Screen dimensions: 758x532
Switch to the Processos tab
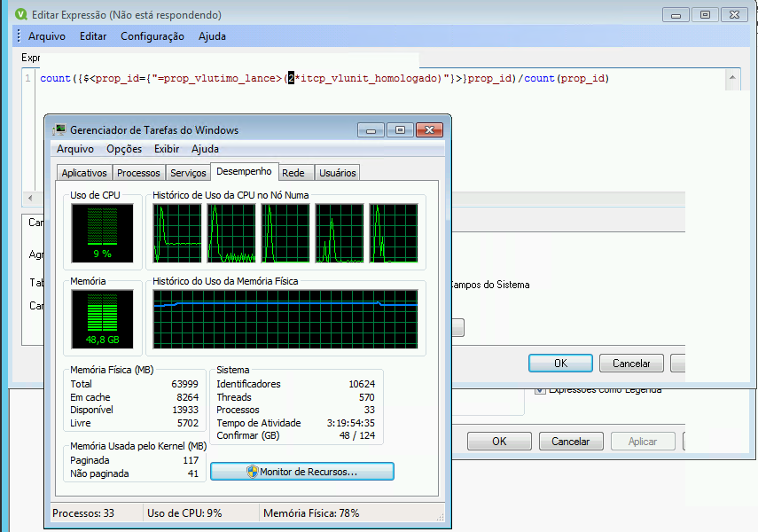[138, 173]
